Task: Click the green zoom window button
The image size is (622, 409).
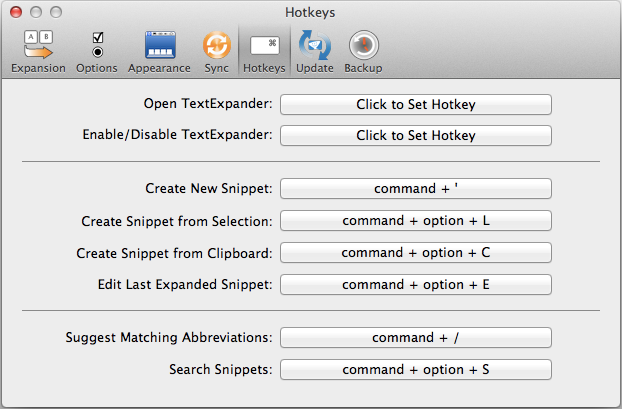Action: [54, 12]
